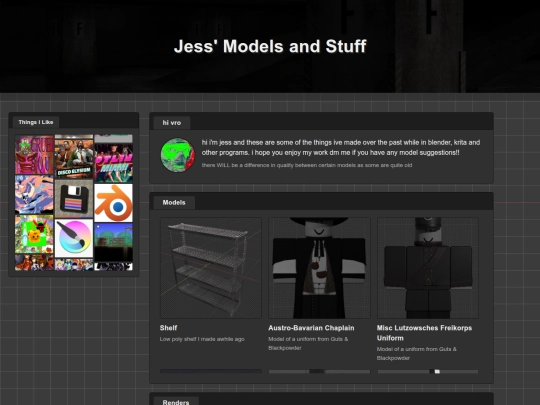Open the pink and red artwork tile
Screen dimensions: 540x405
[x=34, y=155]
